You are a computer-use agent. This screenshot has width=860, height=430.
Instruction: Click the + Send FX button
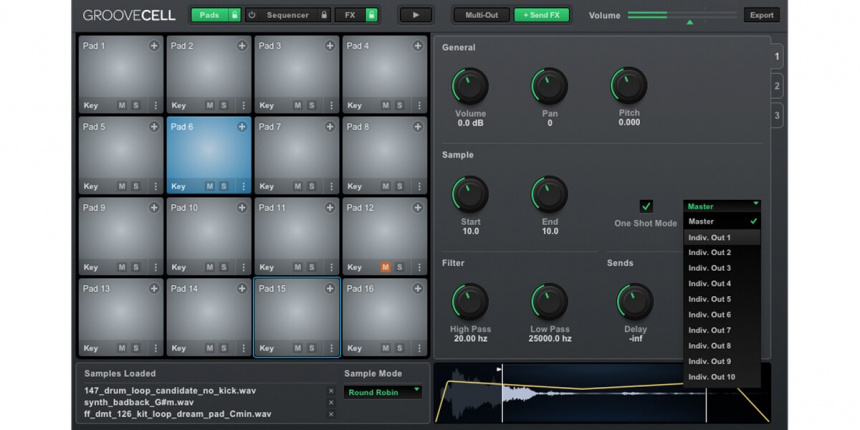click(541, 15)
